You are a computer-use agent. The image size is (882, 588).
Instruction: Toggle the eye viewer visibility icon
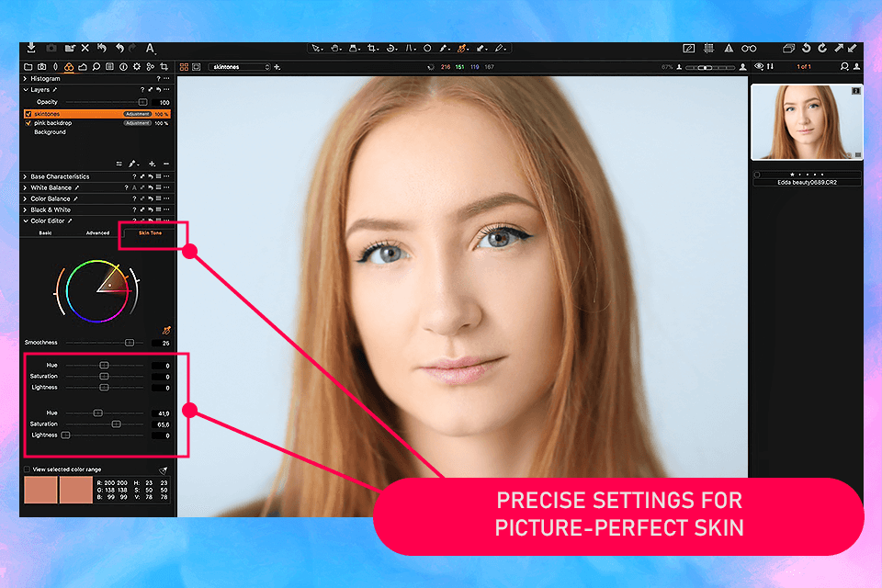coord(759,66)
